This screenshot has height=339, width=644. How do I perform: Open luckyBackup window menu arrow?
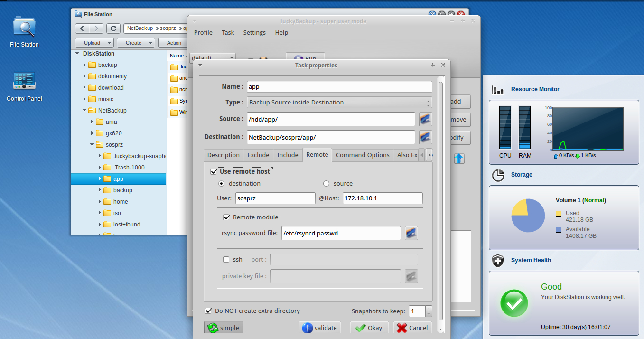pyautogui.click(x=195, y=21)
